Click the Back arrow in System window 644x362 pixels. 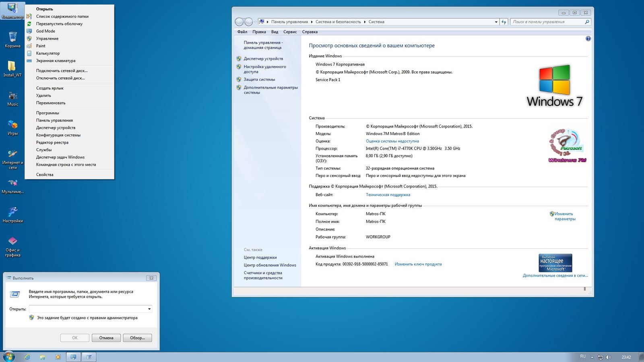click(x=239, y=22)
